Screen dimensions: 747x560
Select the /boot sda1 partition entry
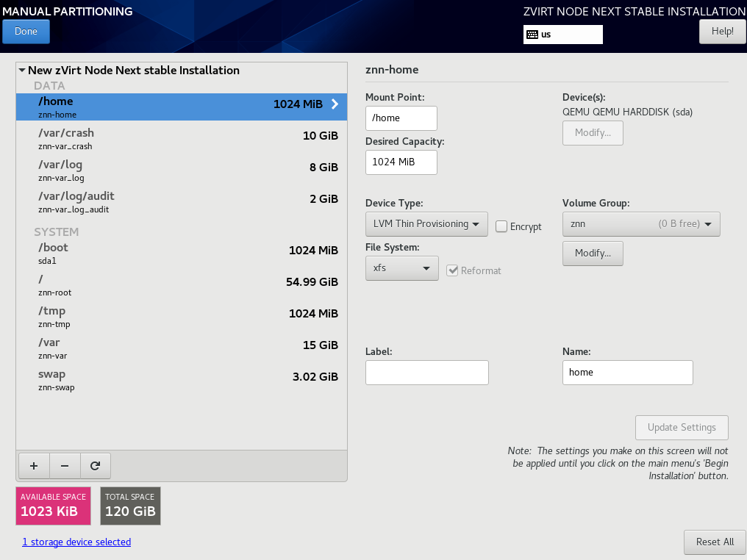[182, 254]
